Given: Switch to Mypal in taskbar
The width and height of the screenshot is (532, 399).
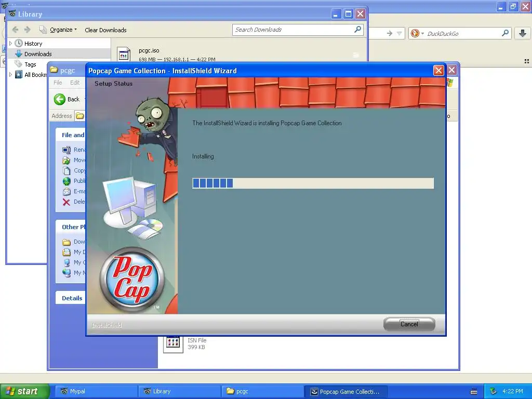Looking at the screenshot, I should click(x=96, y=391).
